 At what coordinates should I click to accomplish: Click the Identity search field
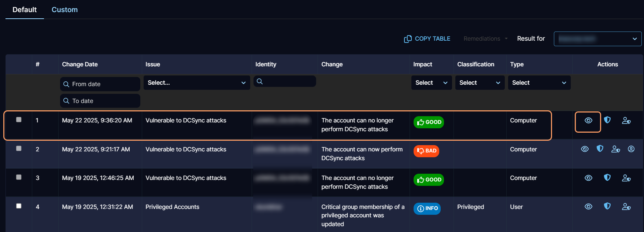[x=285, y=81]
